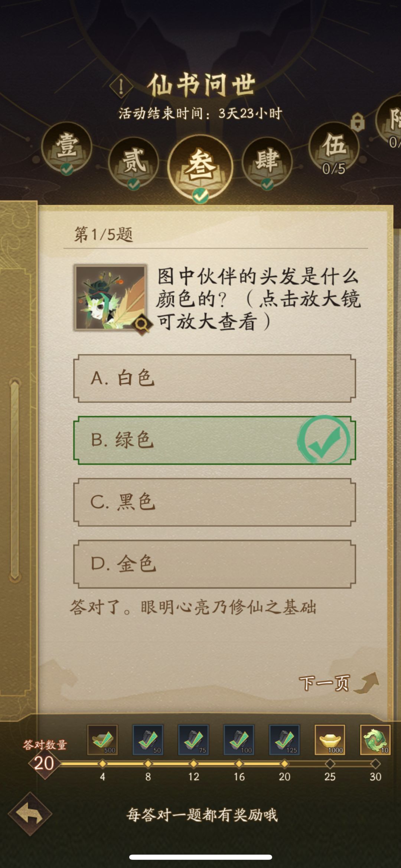Viewport: 401px width, 868px height.
Task: Tap the 25 milestone marker on the progress bar
Action: coord(330,764)
